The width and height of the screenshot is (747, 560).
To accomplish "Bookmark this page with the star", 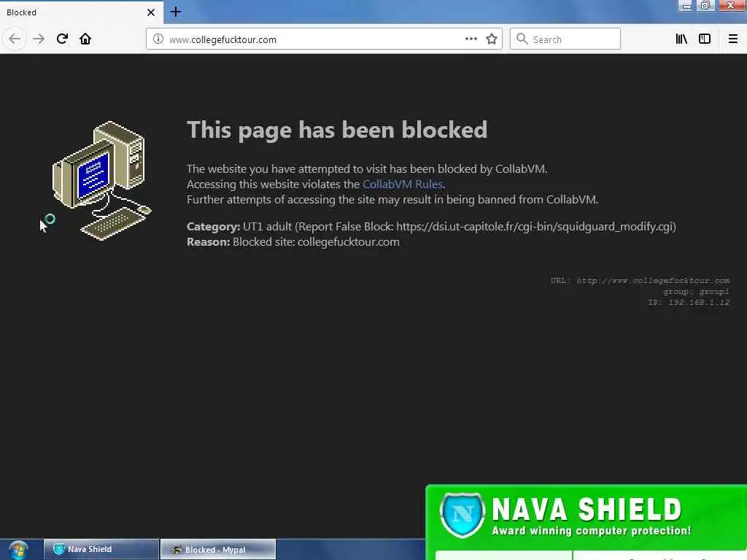I will point(492,39).
